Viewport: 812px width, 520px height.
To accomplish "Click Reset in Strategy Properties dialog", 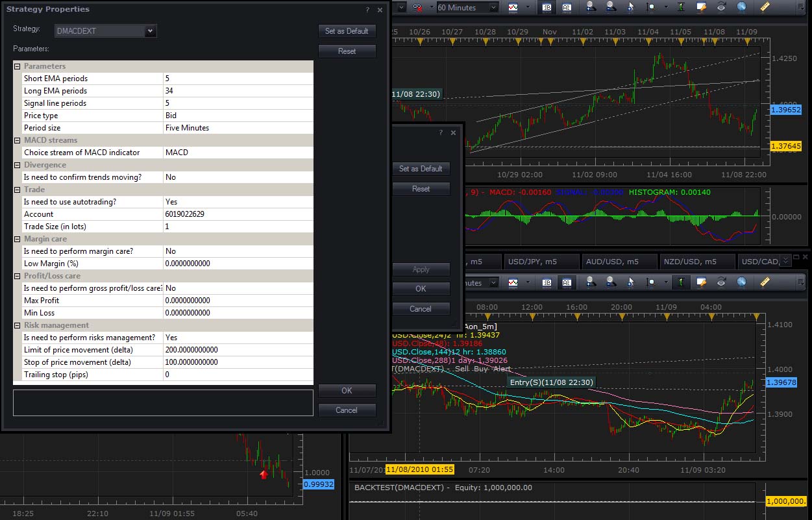I will [x=347, y=51].
